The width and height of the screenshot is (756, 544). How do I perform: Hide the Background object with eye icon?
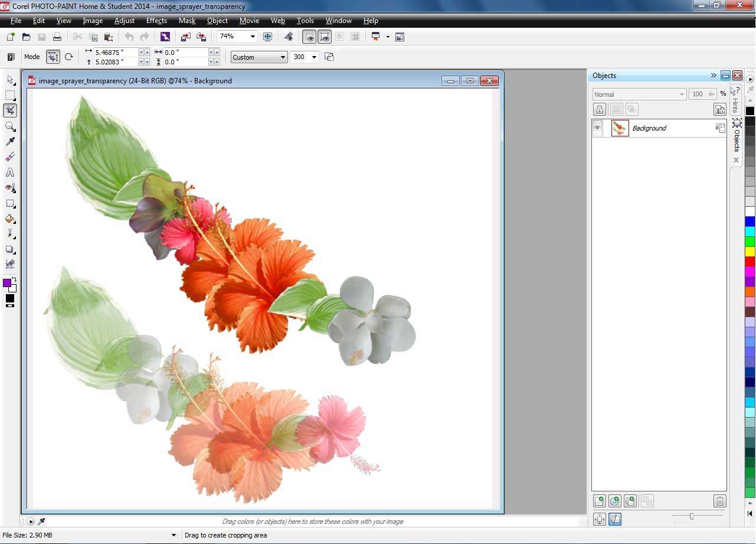[x=598, y=128]
